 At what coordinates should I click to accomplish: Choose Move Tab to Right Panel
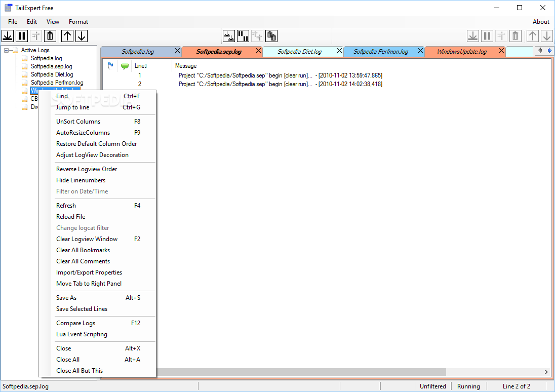(x=97, y=284)
